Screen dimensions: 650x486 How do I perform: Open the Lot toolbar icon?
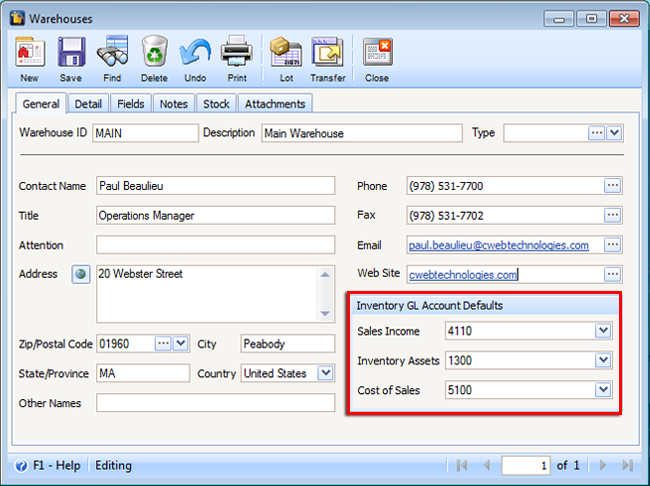[286, 52]
